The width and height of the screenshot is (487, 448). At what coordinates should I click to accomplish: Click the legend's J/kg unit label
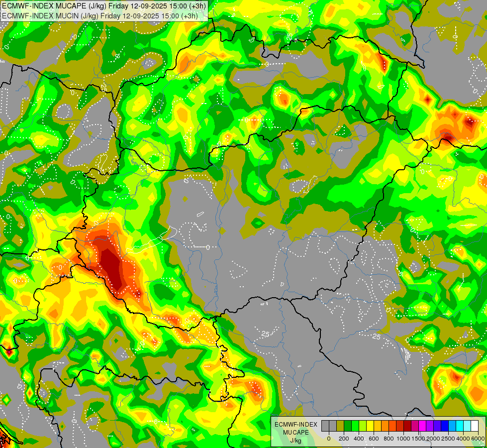[x=296, y=441]
